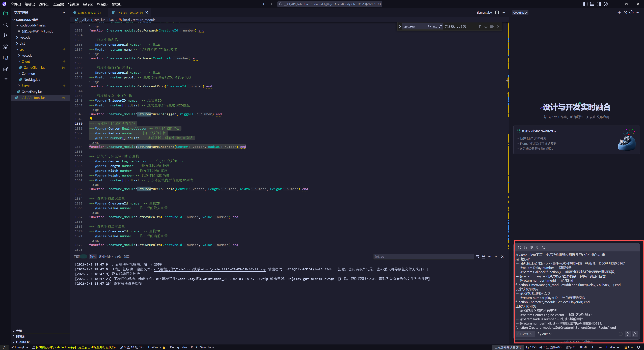Open the 终端(T) menu

pos(102,4)
